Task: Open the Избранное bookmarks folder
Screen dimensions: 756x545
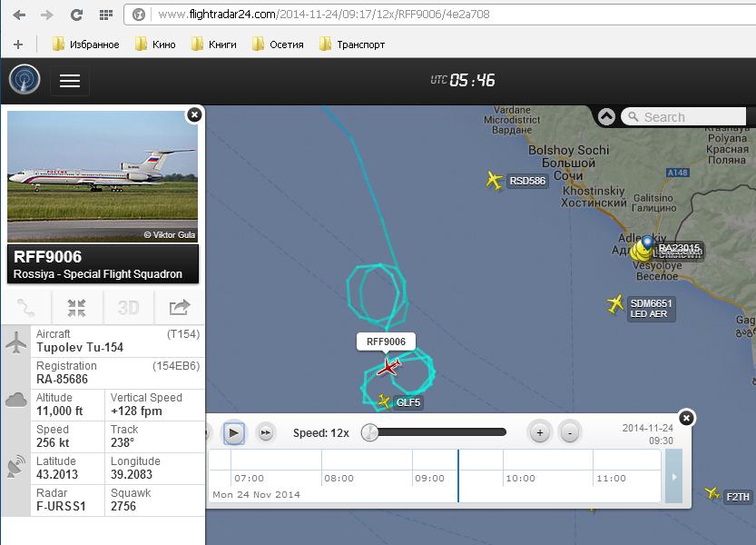Action: 86,45
